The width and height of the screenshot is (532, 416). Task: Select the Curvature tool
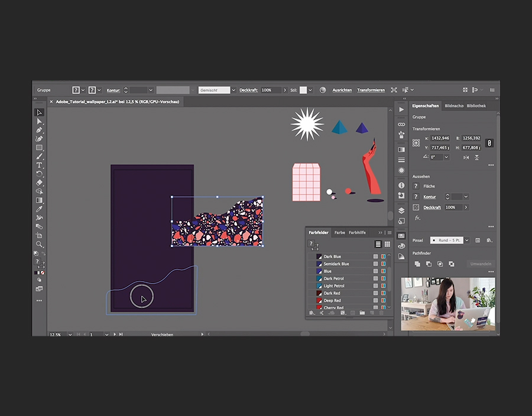pos(40,139)
